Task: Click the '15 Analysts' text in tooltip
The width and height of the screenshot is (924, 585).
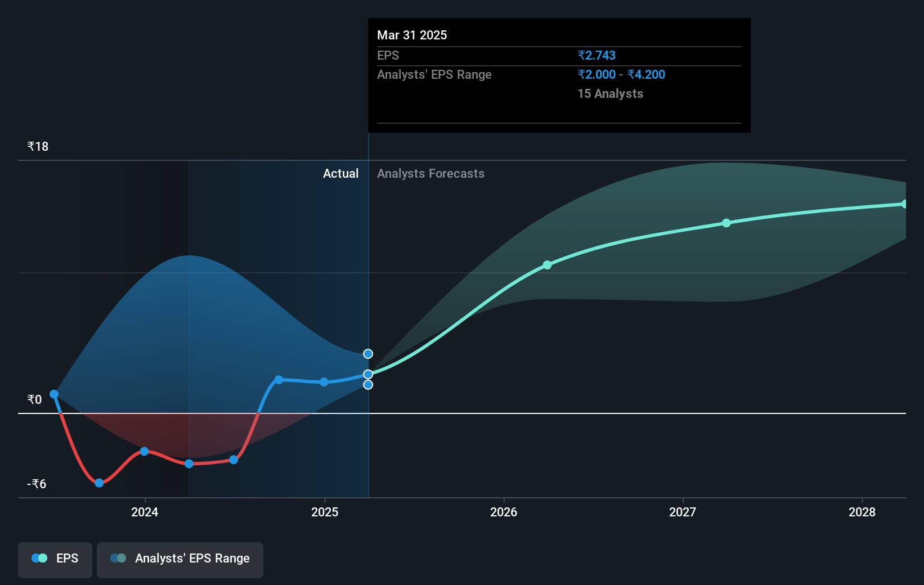Action: 610,93
